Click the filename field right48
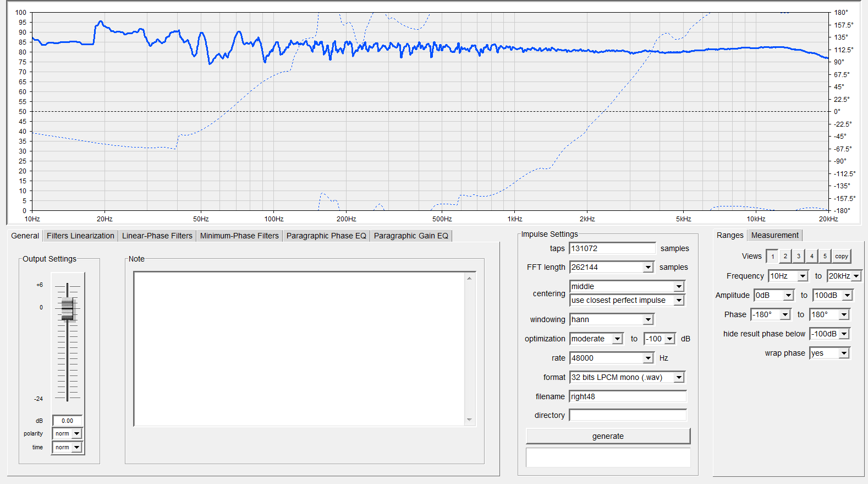The height and width of the screenshot is (484, 868). coord(628,396)
